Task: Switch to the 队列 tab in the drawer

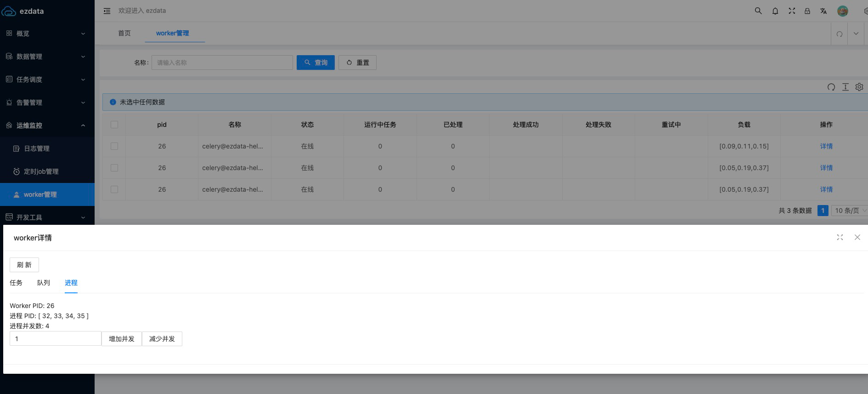Action: [x=44, y=283]
